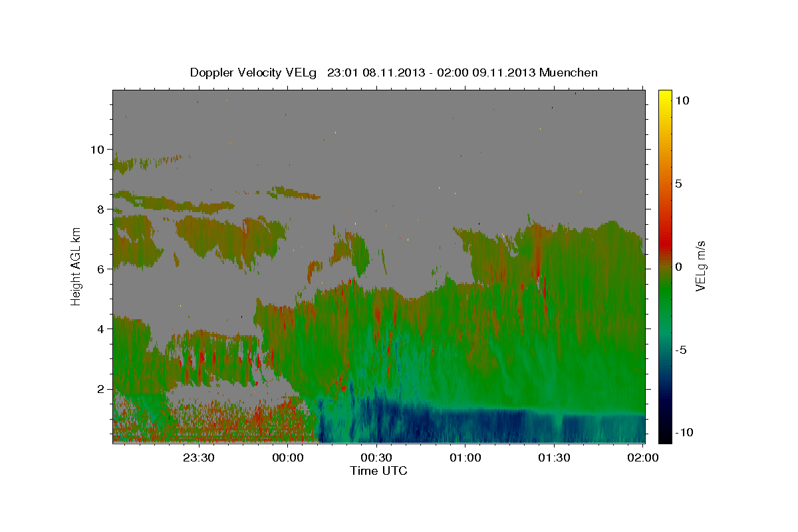This screenshot has height=532, width=798.
Task: Click the height axis tick label '10'
Action: tap(99, 150)
